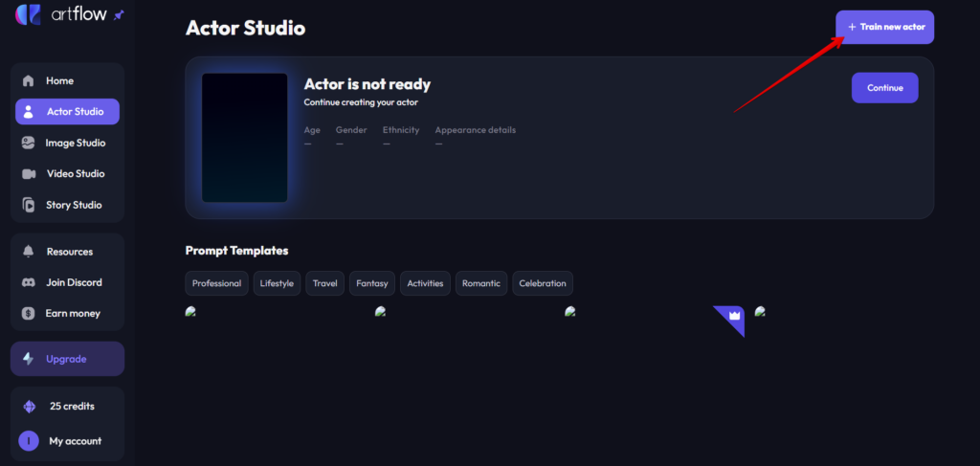Click the Image Studio sidebar icon
Screen dimensions: 980x466
tap(28, 143)
